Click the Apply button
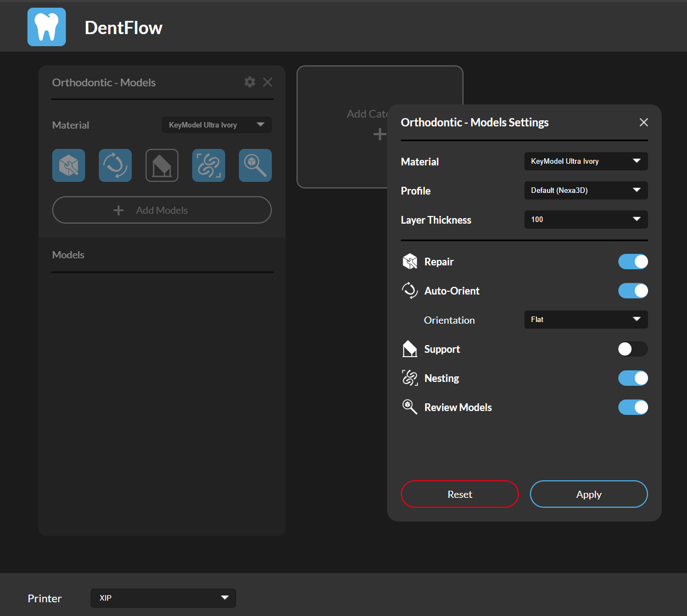 pyautogui.click(x=588, y=494)
